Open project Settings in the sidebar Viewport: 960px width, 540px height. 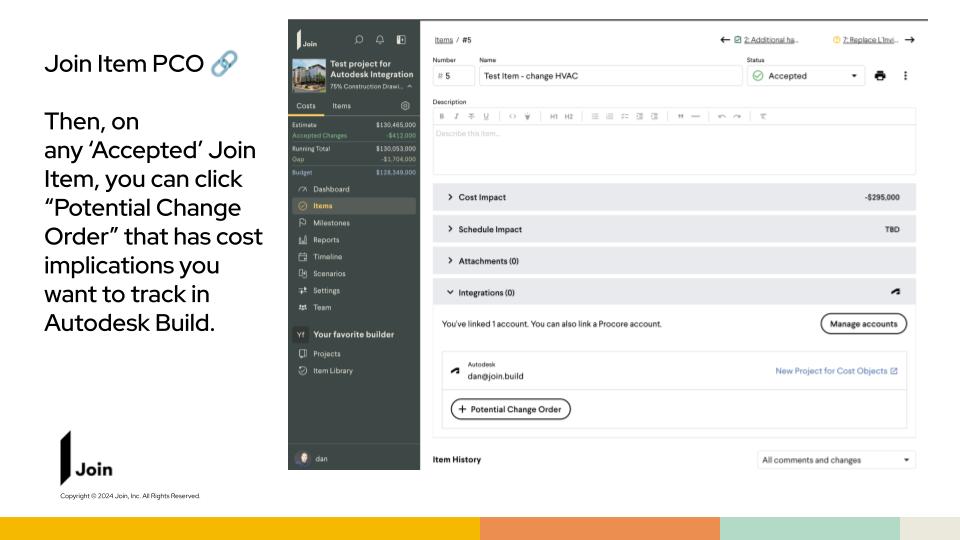tap(354, 291)
